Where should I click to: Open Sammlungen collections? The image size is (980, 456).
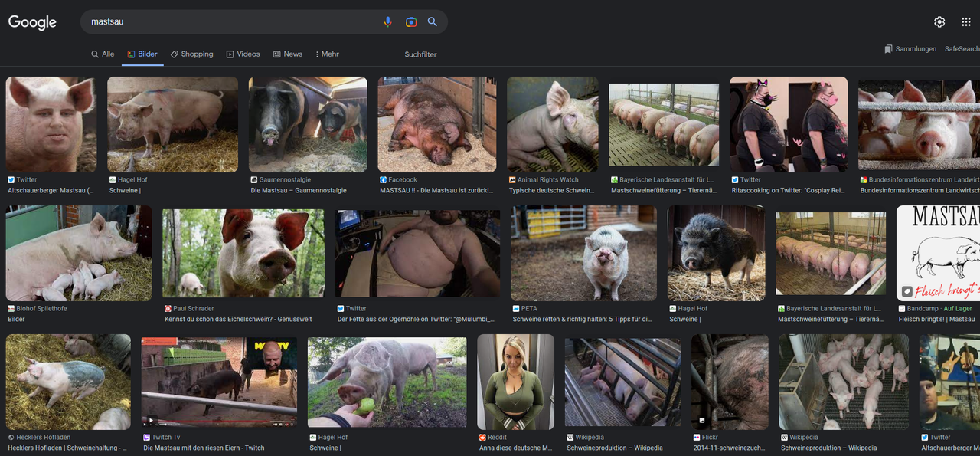[x=910, y=49]
